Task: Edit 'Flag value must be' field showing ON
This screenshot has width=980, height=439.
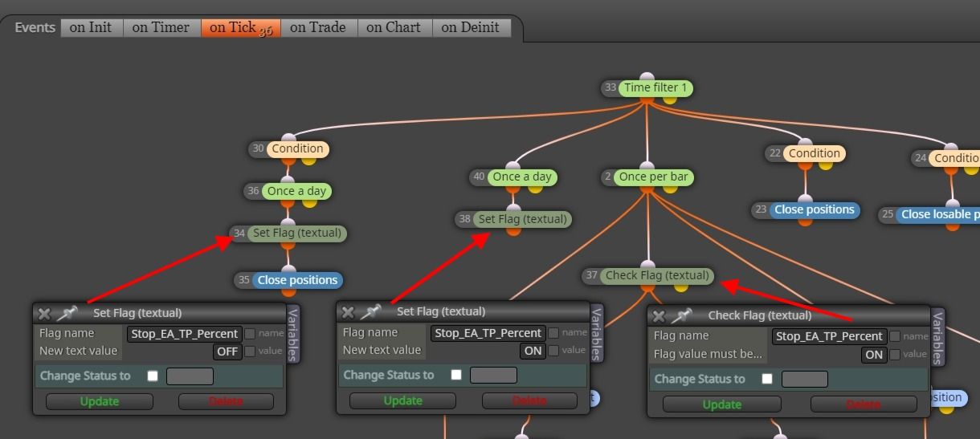Action: pyautogui.click(x=874, y=354)
